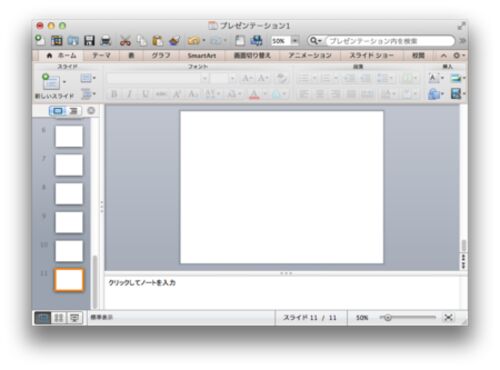Open the zoom percentage dropdown in toolbar
This screenshot has height=370, width=500.
tap(295, 41)
